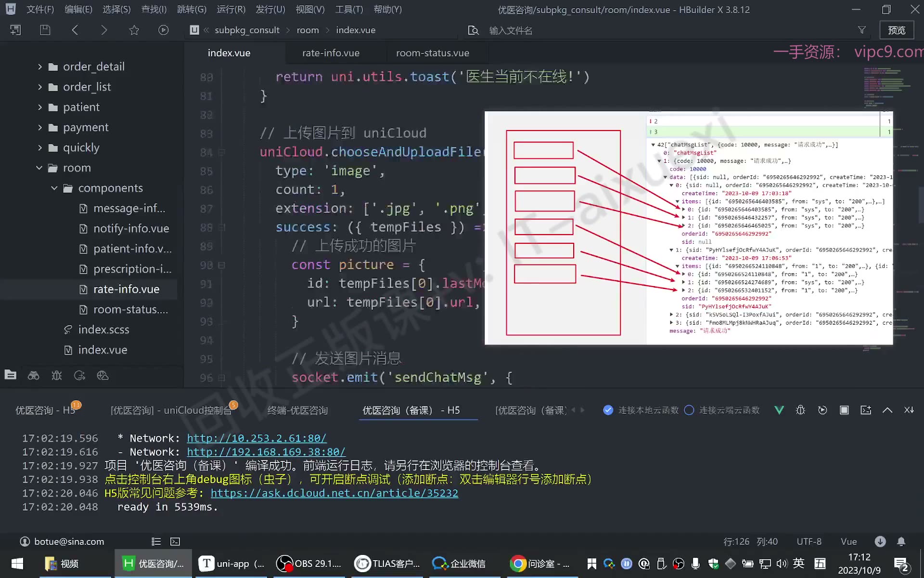Click the export console log icon
Image resolution: width=924 pixels, height=578 pixels.
[x=866, y=410]
